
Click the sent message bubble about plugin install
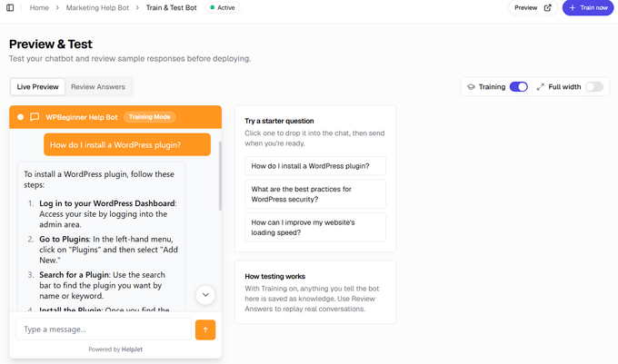coord(127,145)
